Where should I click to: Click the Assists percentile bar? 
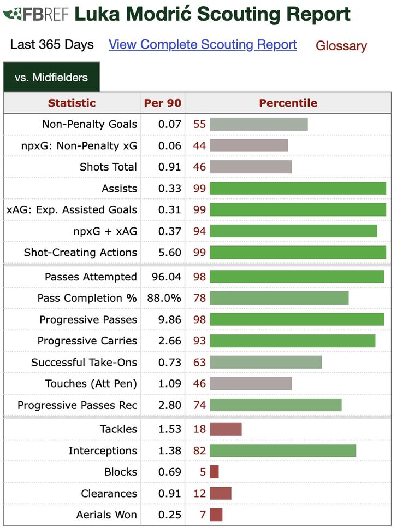(298, 189)
